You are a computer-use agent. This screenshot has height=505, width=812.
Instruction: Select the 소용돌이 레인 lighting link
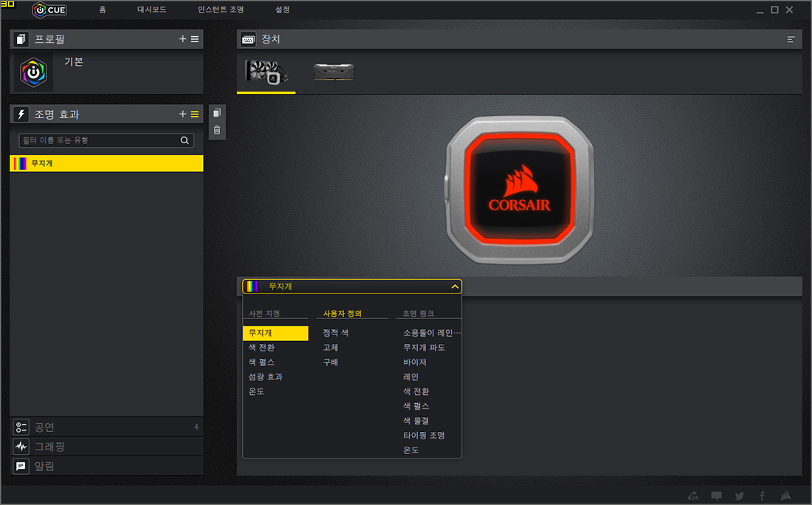pyautogui.click(x=431, y=333)
